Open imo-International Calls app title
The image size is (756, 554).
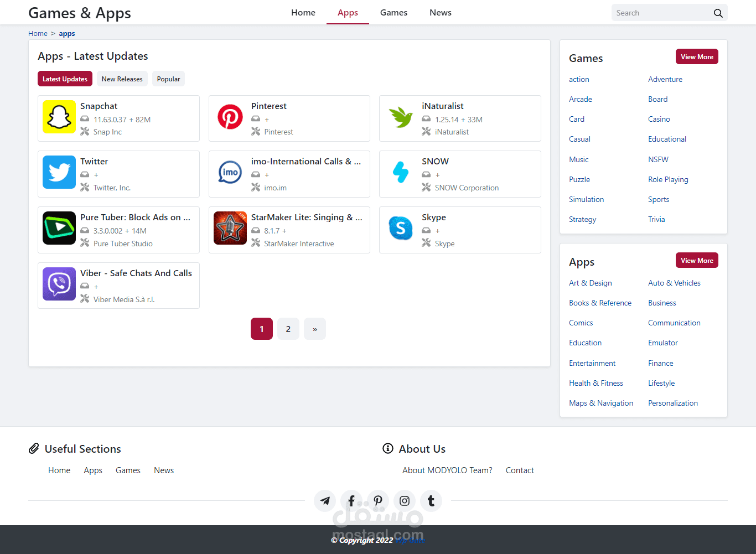pyautogui.click(x=306, y=162)
